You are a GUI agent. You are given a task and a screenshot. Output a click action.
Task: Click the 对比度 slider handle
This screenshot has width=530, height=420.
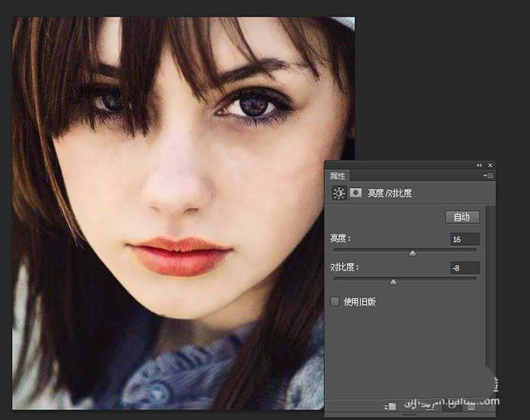click(x=393, y=282)
